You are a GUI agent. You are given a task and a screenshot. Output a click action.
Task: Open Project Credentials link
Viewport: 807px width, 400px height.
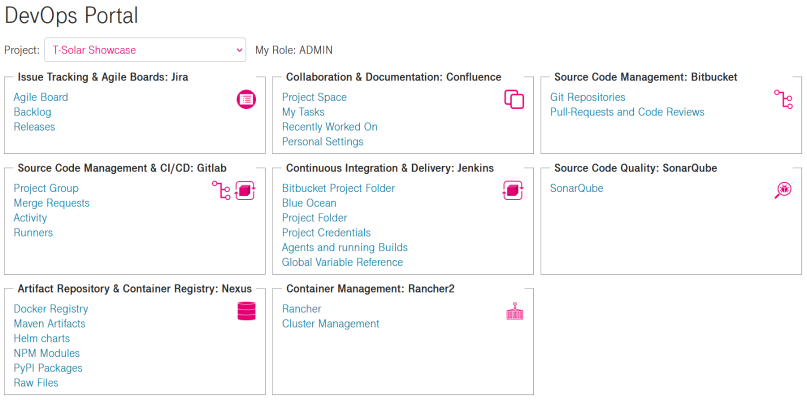click(x=326, y=233)
